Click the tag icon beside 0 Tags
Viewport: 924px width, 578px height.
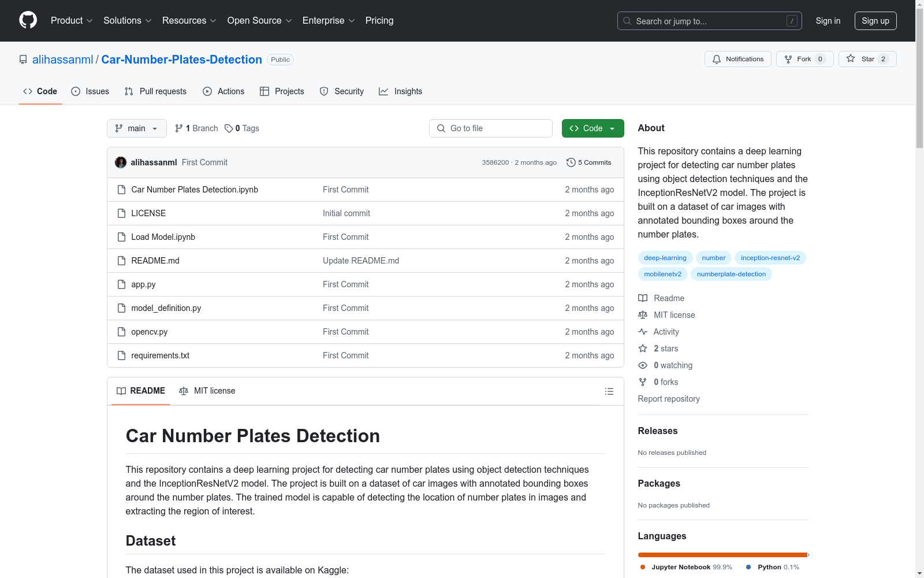229,128
